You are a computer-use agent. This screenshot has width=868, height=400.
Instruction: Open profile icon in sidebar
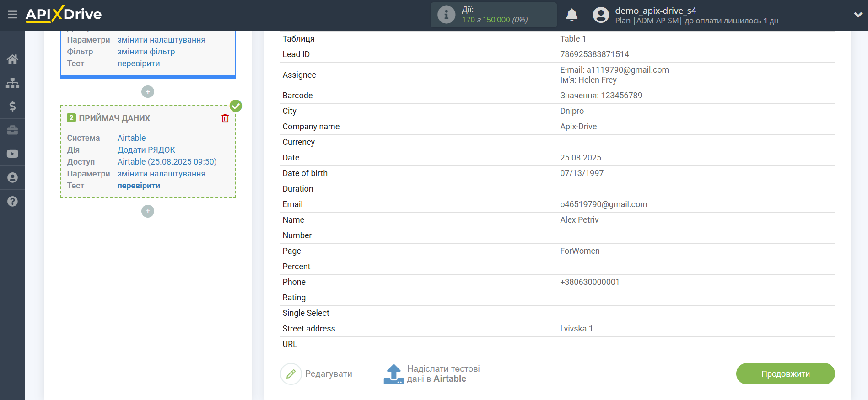tap(12, 178)
